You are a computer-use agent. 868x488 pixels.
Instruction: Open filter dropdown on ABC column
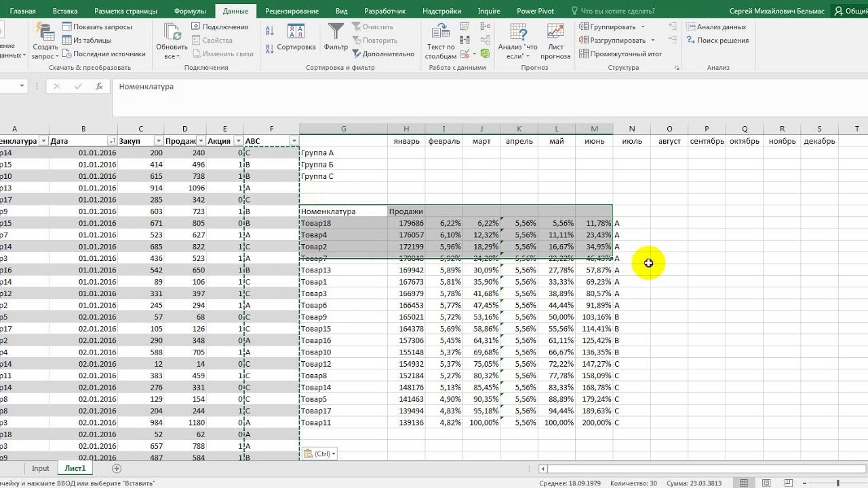point(294,141)
